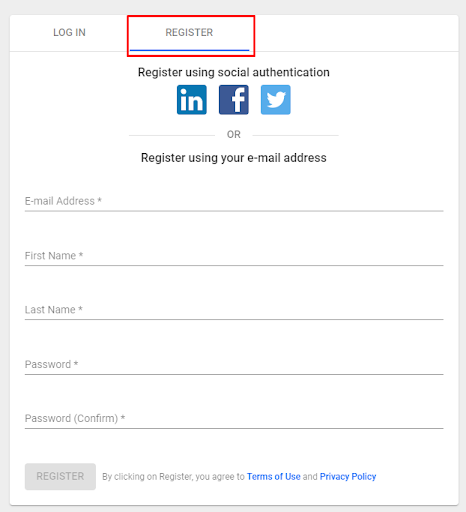Click the "Register using your e-mail address" heading

click(x=234, y=158)
